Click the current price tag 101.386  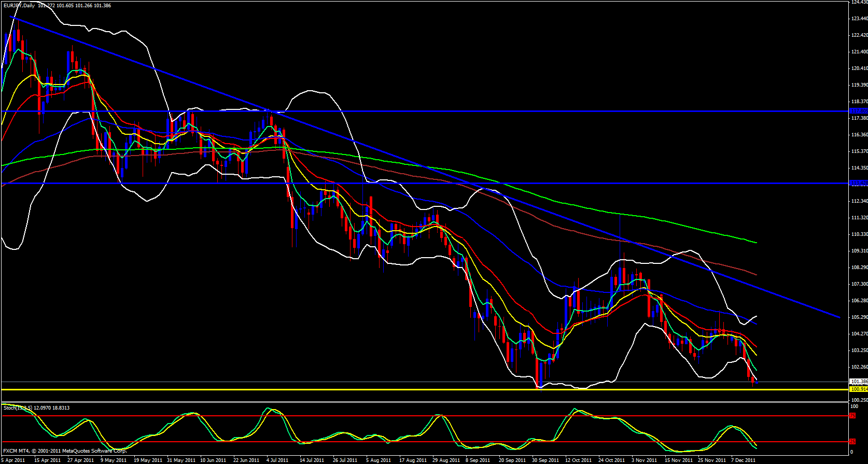[x=859, y=382]
